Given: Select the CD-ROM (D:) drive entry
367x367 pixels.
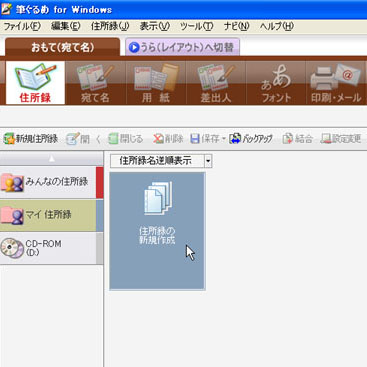Looking at the screenshot, I should [x=48, y=248].
